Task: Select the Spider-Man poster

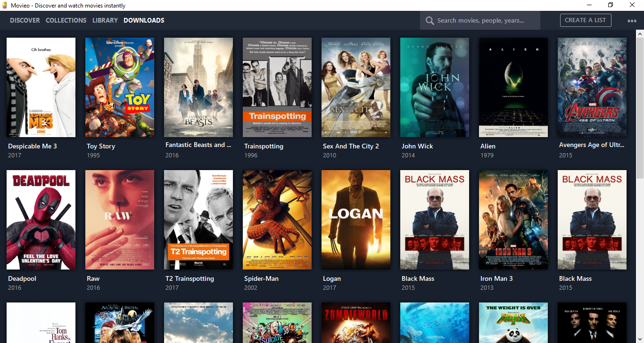Action: (x=277, y=220)
